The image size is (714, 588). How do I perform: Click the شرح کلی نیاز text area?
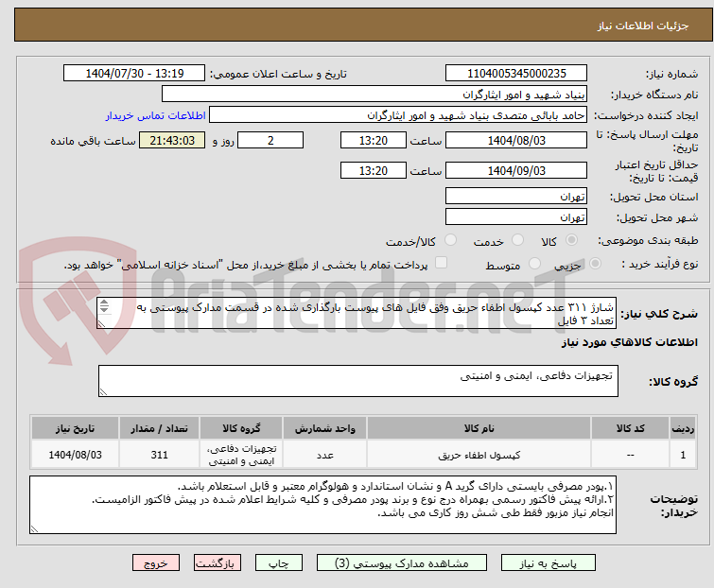(x=356, y=313)
